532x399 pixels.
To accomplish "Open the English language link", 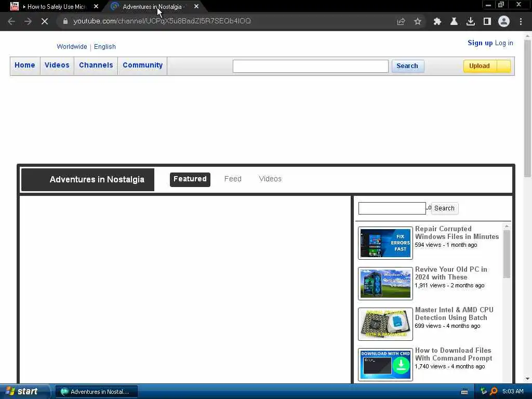I will click(x=105, y=46).
